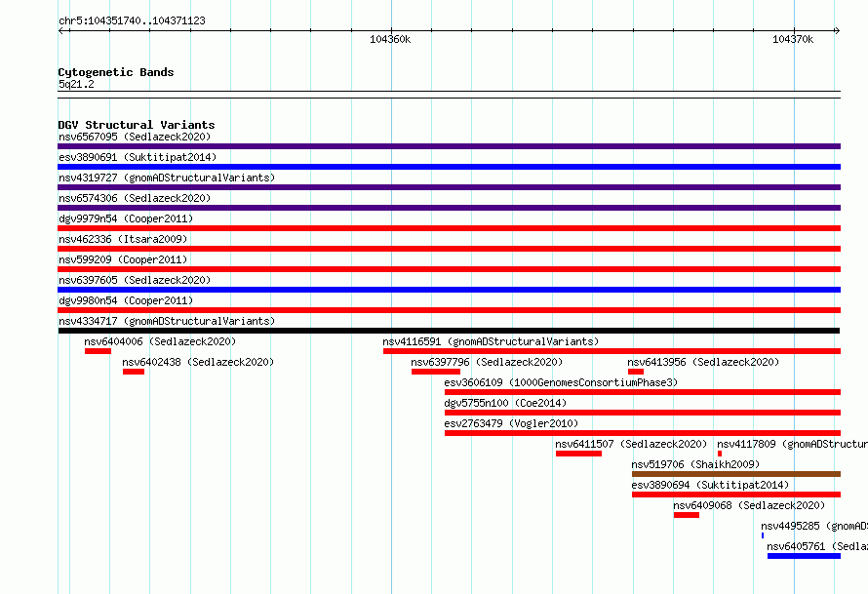Open the nsv6567095 (Sedlazeck2020) variant label
The height and width of the screenshot is (594, 868).
tap(135, 137)
